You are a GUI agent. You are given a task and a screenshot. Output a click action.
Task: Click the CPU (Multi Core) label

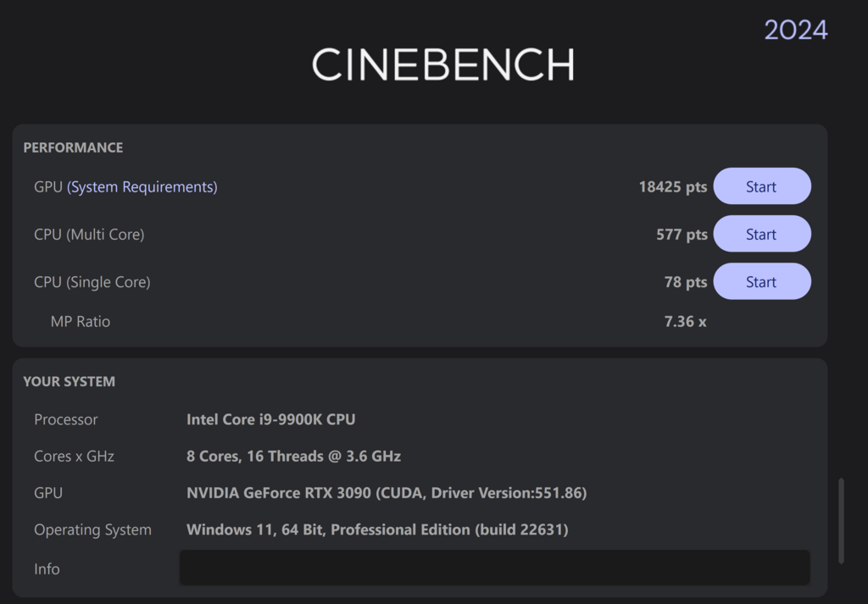(x=89, y=235)
